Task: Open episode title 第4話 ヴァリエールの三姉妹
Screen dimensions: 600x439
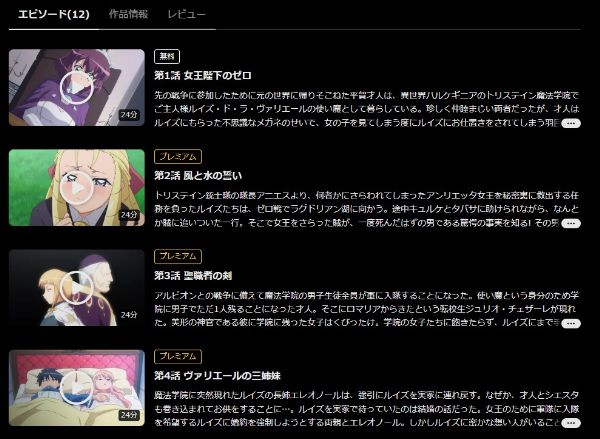Action: 217,376
